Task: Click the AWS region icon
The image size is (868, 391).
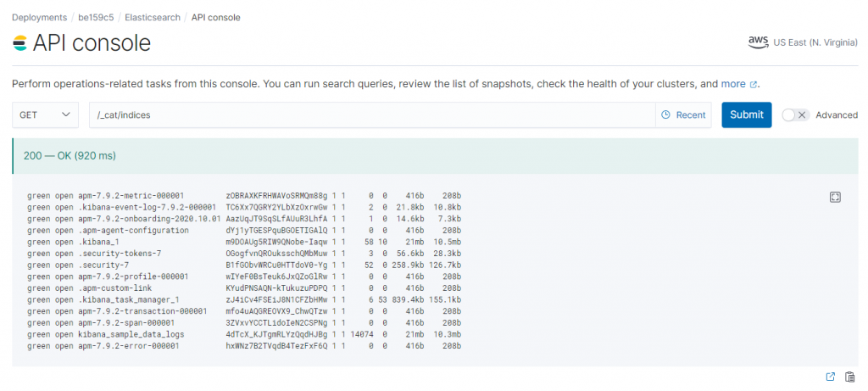Action: coord(759,42)
